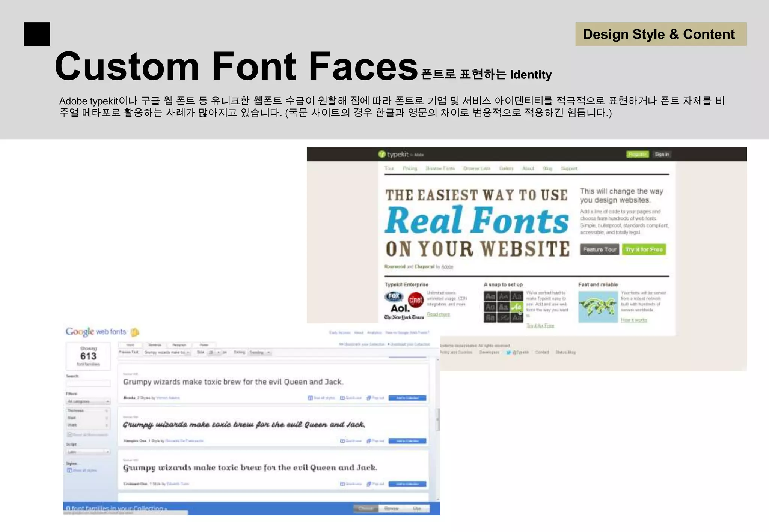Click the Review step in the collection bar
The image size is (769, 532).
[391, 509]
